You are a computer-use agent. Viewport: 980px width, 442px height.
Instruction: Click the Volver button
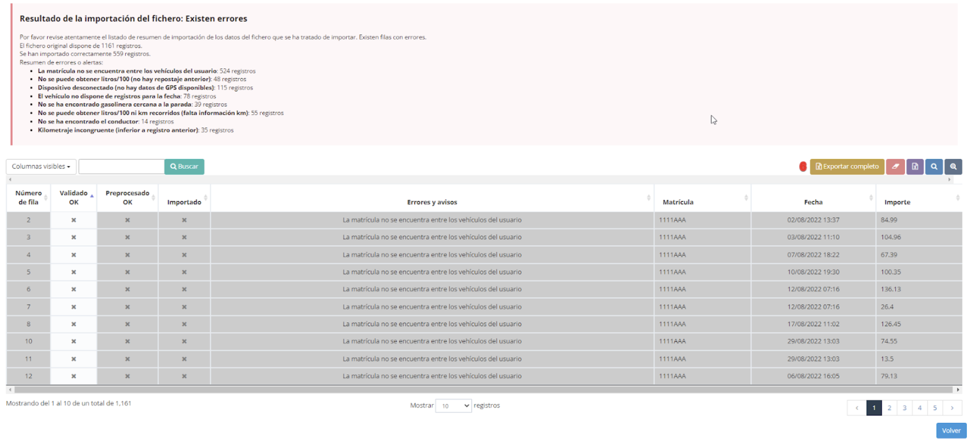[951, 431]
